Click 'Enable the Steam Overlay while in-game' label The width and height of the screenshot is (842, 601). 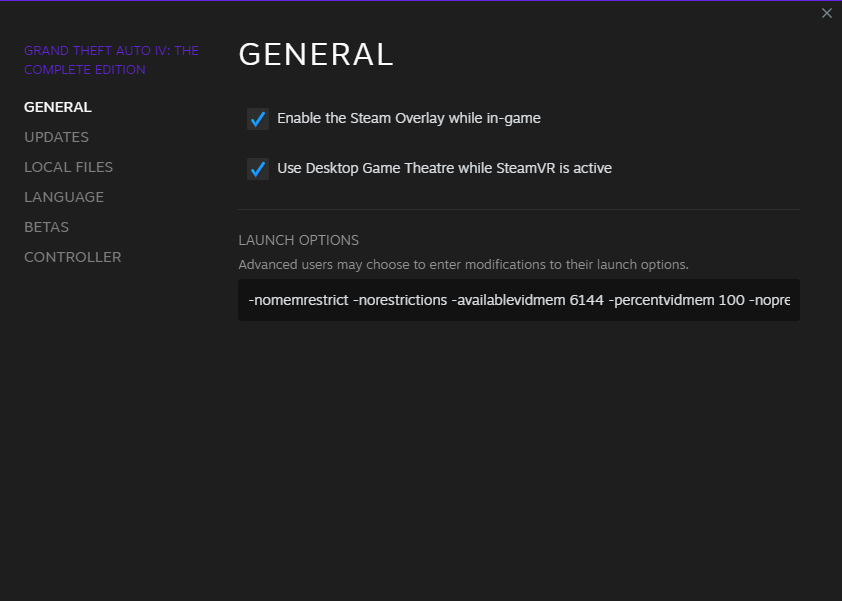point(409,118)
